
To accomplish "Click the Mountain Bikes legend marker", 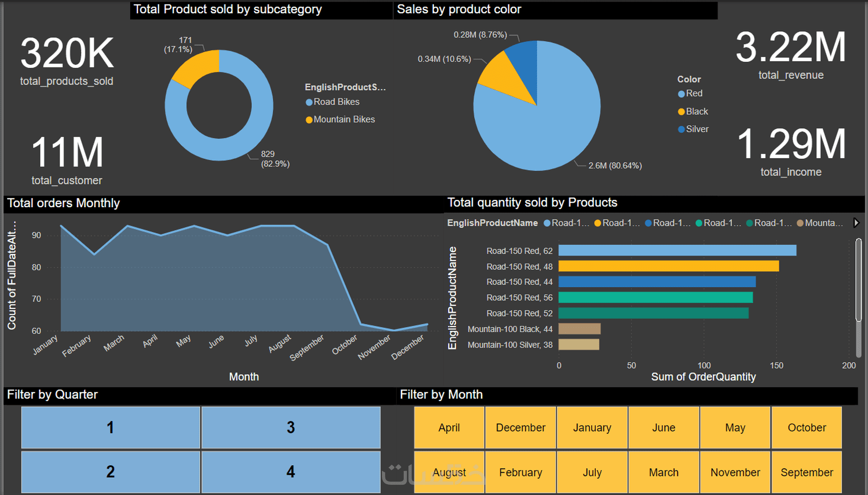I will (x=309, y=120).
